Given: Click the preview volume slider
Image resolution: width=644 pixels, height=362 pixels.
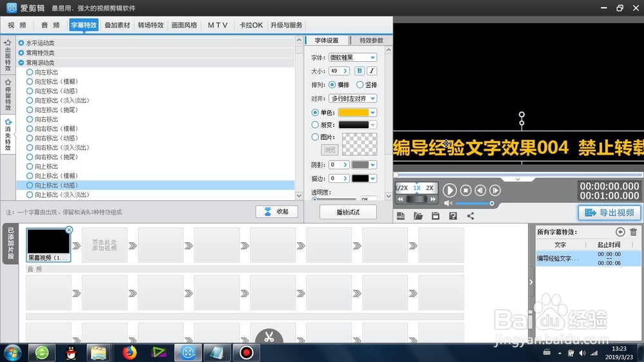Looking at the screenshot, I should pyautogui.click(x=474, y=204).
